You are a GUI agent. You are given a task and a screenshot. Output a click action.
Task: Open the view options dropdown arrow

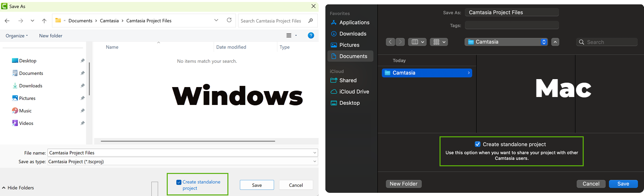(296, 36)
